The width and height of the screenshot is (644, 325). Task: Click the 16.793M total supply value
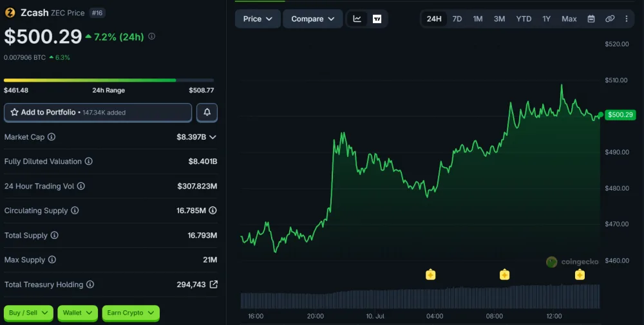click(x=202, y=235)
